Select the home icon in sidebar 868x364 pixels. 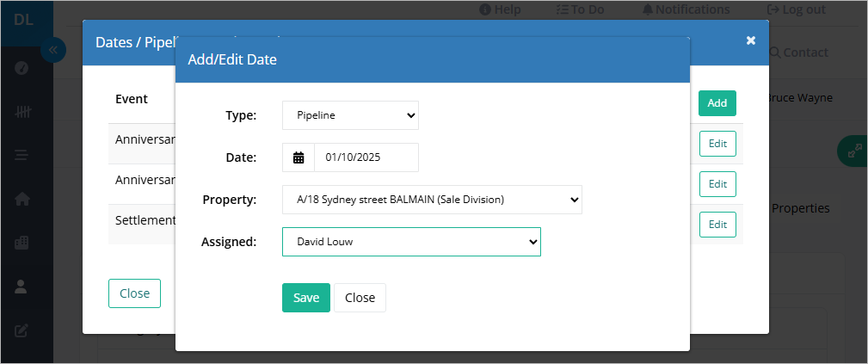coord(22,199)
